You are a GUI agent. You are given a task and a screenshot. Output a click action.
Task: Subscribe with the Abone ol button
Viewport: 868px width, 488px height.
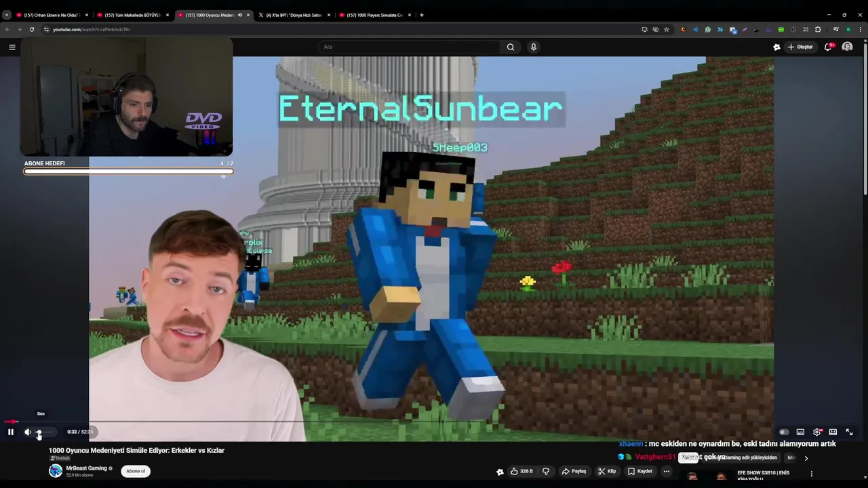click(136, 471)
